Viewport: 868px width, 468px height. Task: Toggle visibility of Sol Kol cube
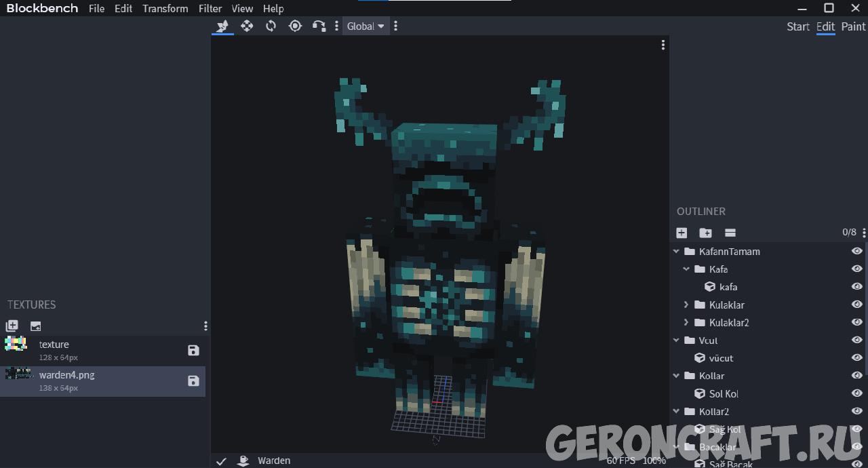click(856, 393)
